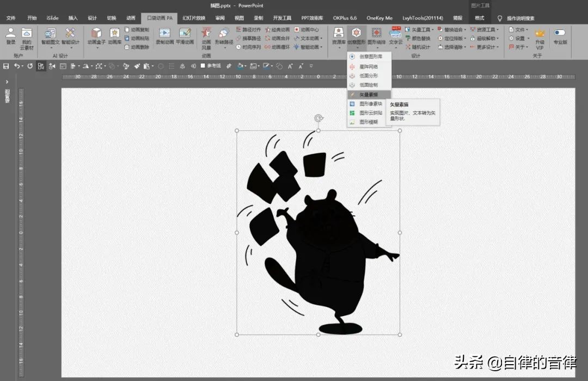Open the 格式 picture format tab
The width and height of the screenshot is (588, 381).
[479, 18]
